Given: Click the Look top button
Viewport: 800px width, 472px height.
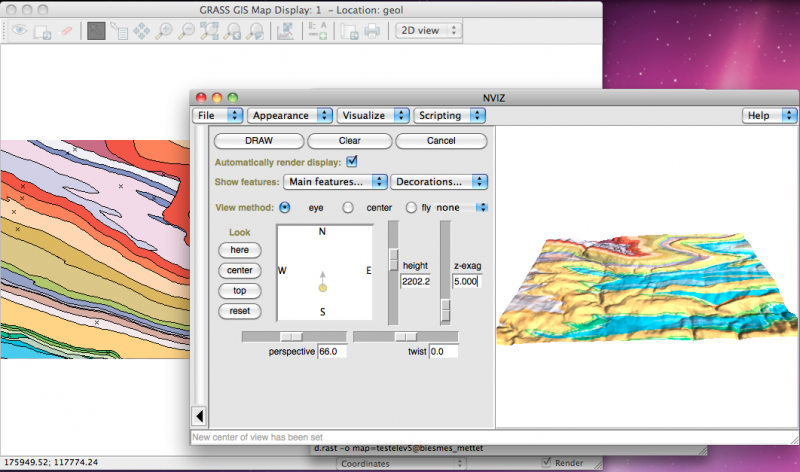Looking at the screenshot, I should pos(239,290).
